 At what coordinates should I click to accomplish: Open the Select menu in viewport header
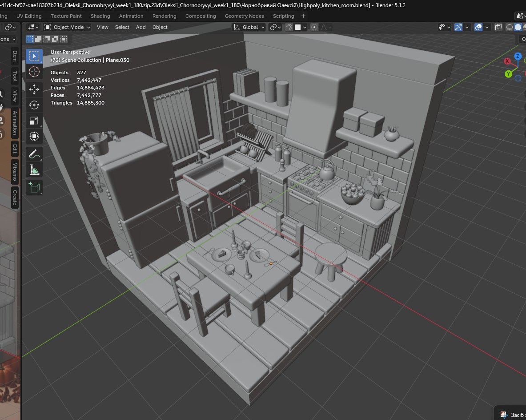point(122,27)
